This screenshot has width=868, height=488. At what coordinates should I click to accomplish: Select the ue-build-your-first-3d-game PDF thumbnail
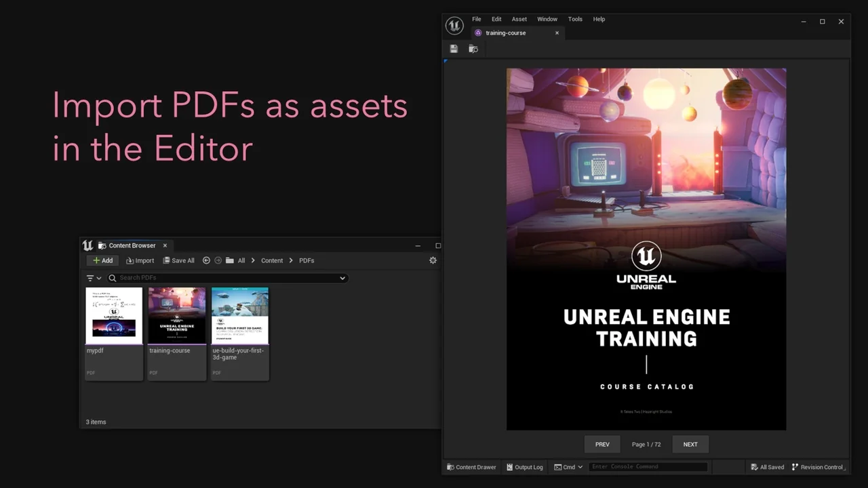click(x=240, y=316)
